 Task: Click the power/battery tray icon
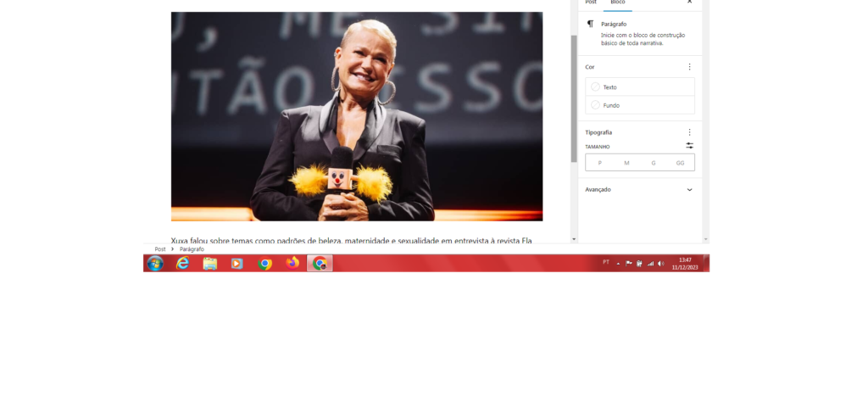639,264
